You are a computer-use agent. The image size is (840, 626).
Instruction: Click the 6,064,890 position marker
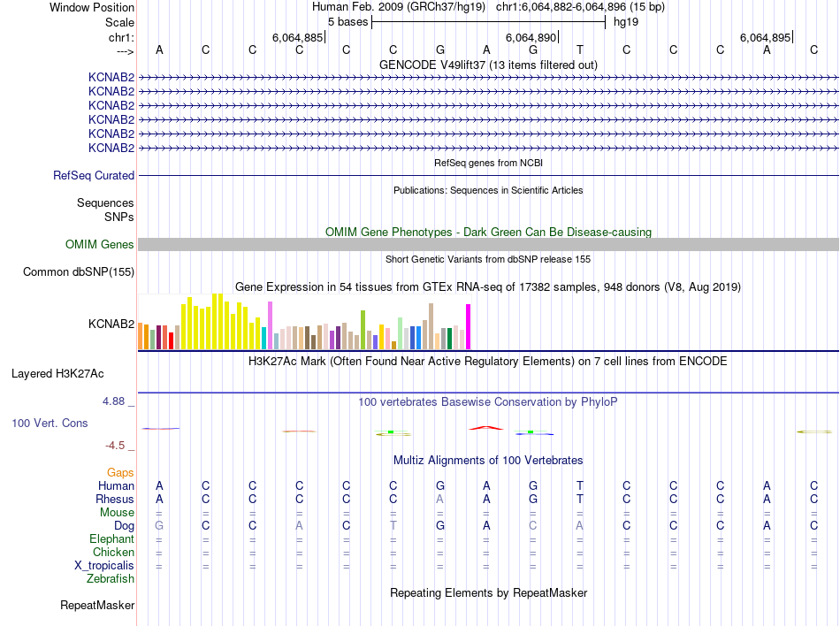[x=531, y=37]
